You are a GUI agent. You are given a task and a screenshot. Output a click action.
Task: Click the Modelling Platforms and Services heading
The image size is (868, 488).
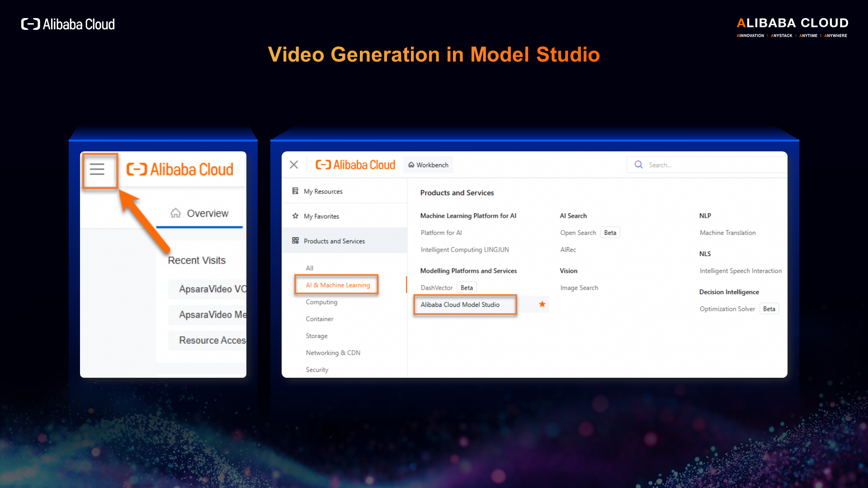[468, 271]
